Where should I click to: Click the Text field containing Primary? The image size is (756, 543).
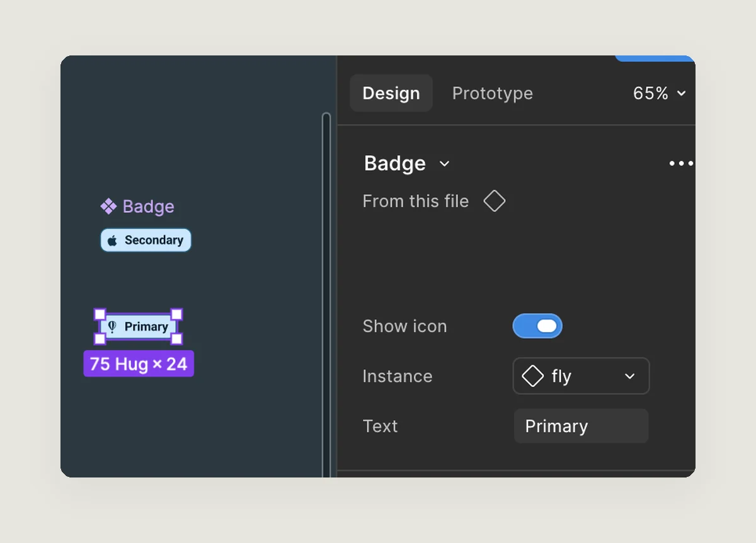point(581,426)
